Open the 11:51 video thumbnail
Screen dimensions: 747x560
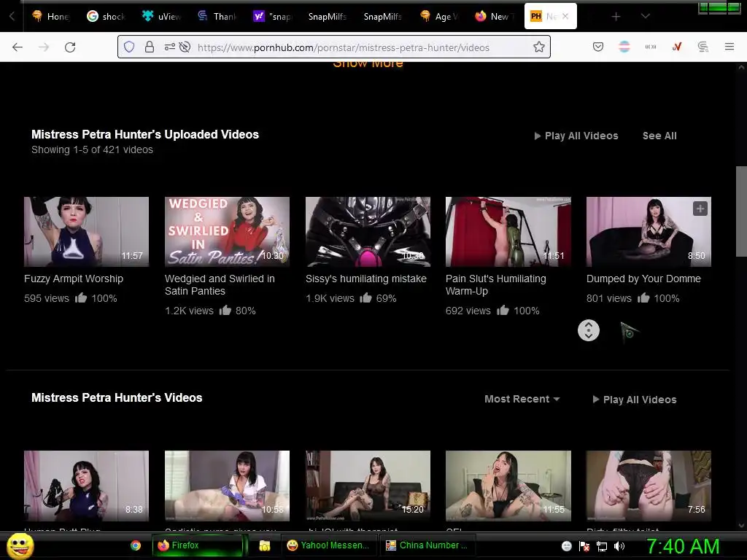click(508, 232)
